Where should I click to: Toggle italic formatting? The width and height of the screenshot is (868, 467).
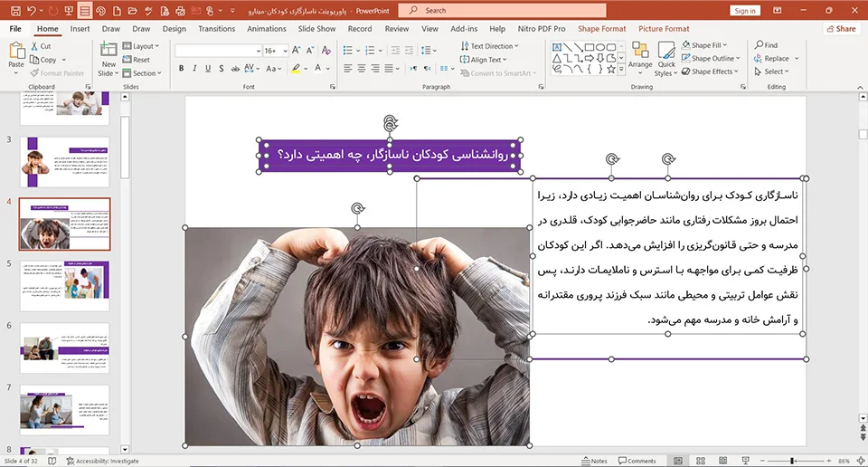point(194,68)
